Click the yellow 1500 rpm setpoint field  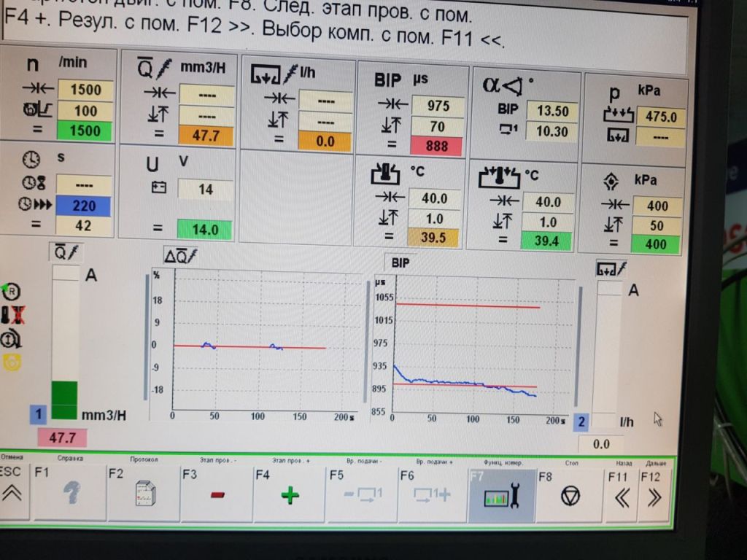point(86,90)
